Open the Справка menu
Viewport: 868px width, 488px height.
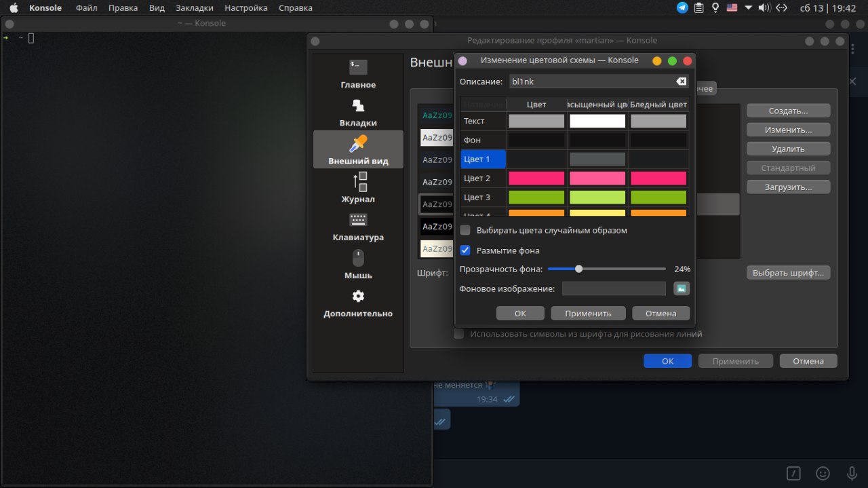(x=296, y=8)
